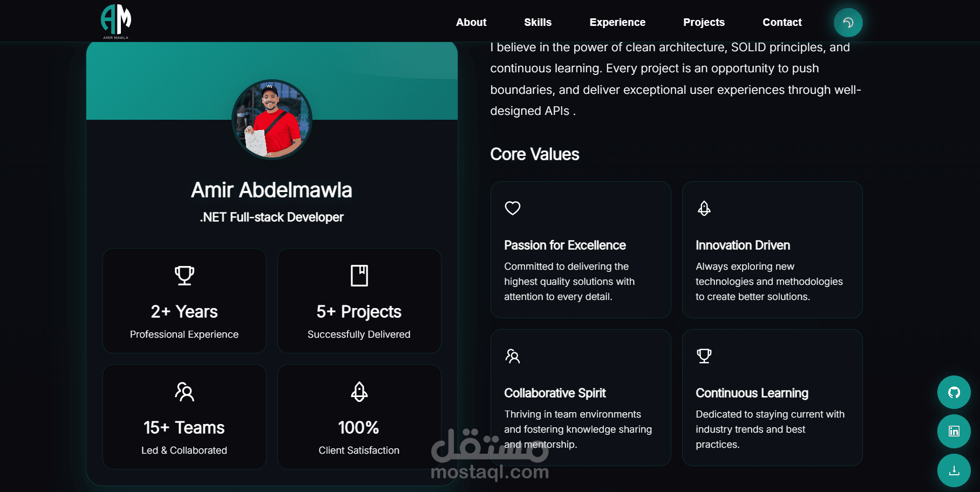Click the heart icon for Passion for Excellence
Viewport: 980px width, 492px height.
pyautogui.click(x=513, y=208)
